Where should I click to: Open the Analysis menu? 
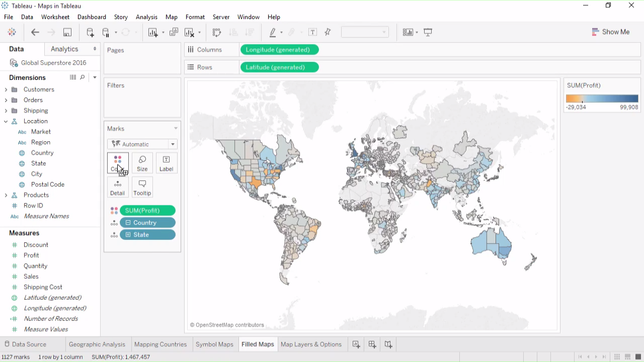tap(146, 17)
